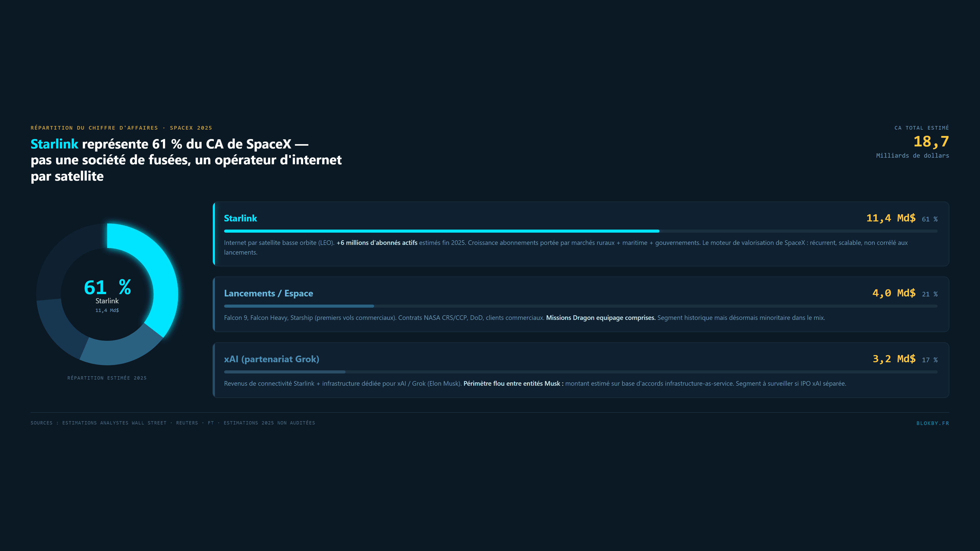Click the Milliards de dollars label
The image size is (980, 551).
point(912,156)
